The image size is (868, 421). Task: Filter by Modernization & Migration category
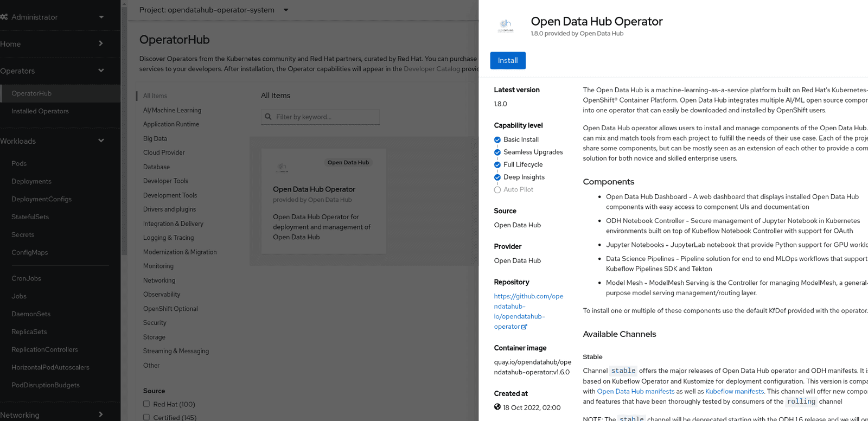point(180,252)
